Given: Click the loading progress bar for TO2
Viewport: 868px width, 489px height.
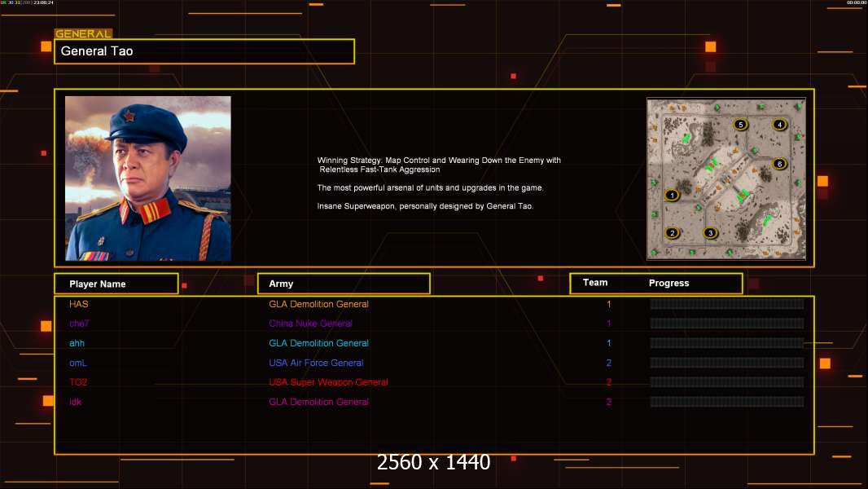Looking at the screenshot, I should coord(727,382).
